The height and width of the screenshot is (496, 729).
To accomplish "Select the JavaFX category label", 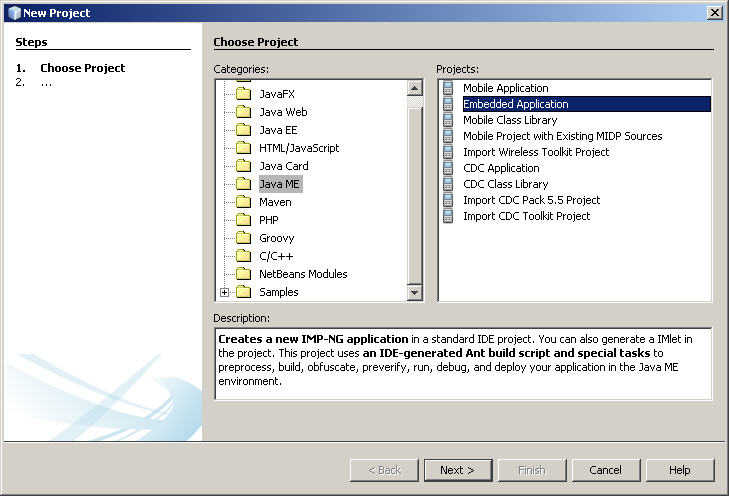I will pos(277,94).
